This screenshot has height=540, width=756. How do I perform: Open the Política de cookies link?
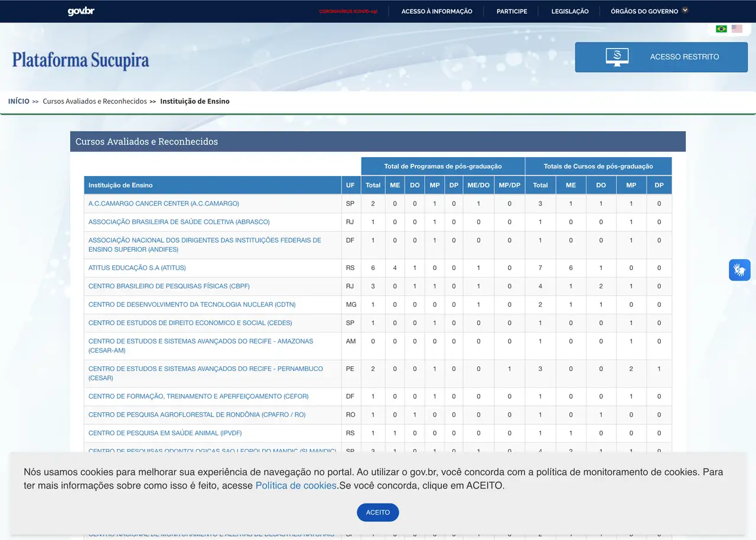(x=296, y=486)
